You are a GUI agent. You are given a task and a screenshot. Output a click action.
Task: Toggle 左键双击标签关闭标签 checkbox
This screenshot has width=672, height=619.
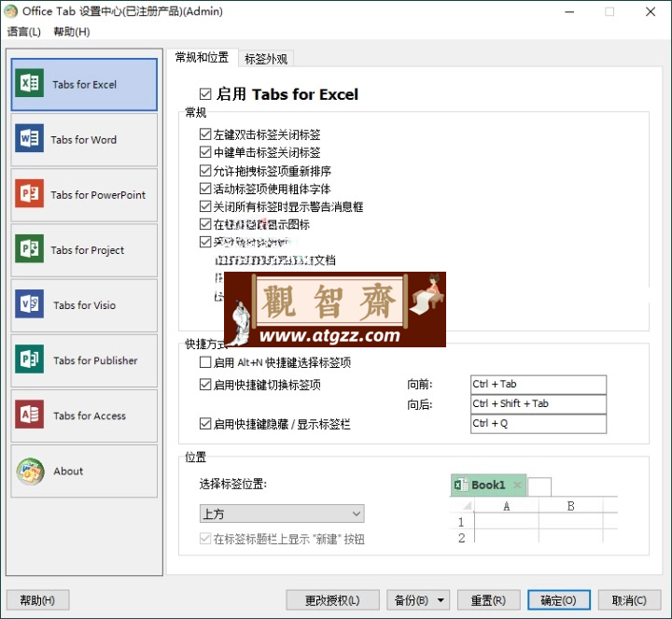coord(205,134)
